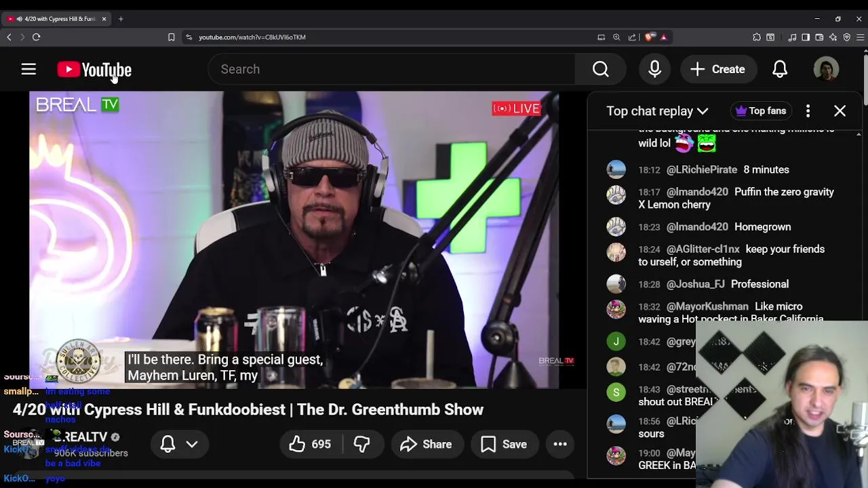This screenshot has height=488, width=868.
Task: Open the YouTube guide hamburger menu
Action: (x=28, y=69)
